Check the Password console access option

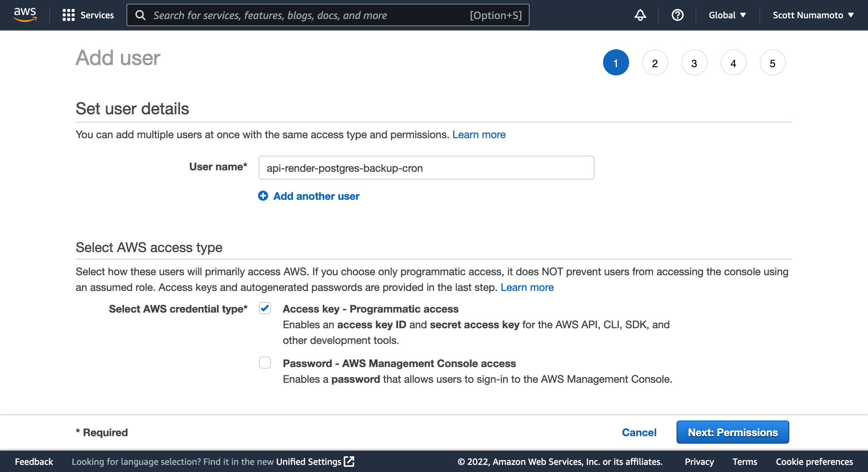click(x=265, y=363)
